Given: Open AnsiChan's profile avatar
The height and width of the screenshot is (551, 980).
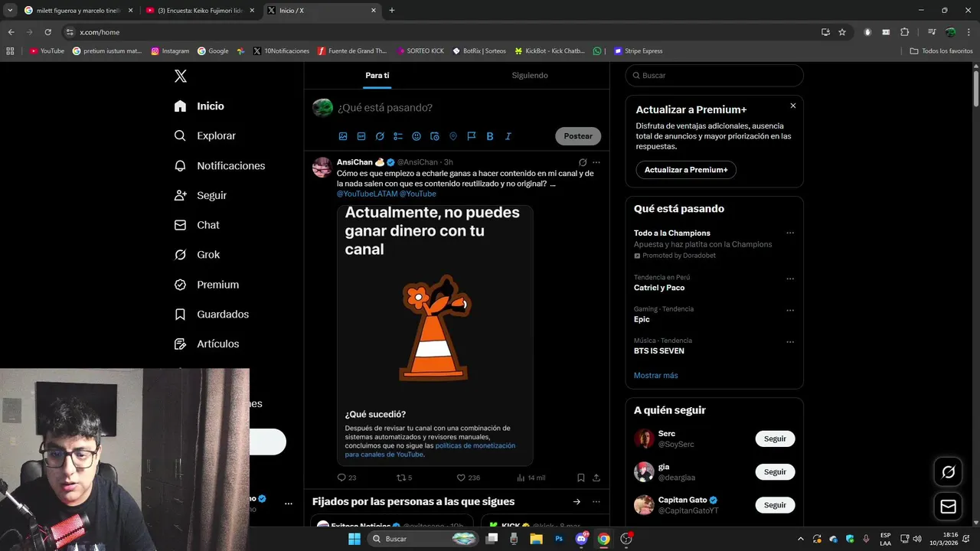Looking at the screenshot, I should point(322,168).
